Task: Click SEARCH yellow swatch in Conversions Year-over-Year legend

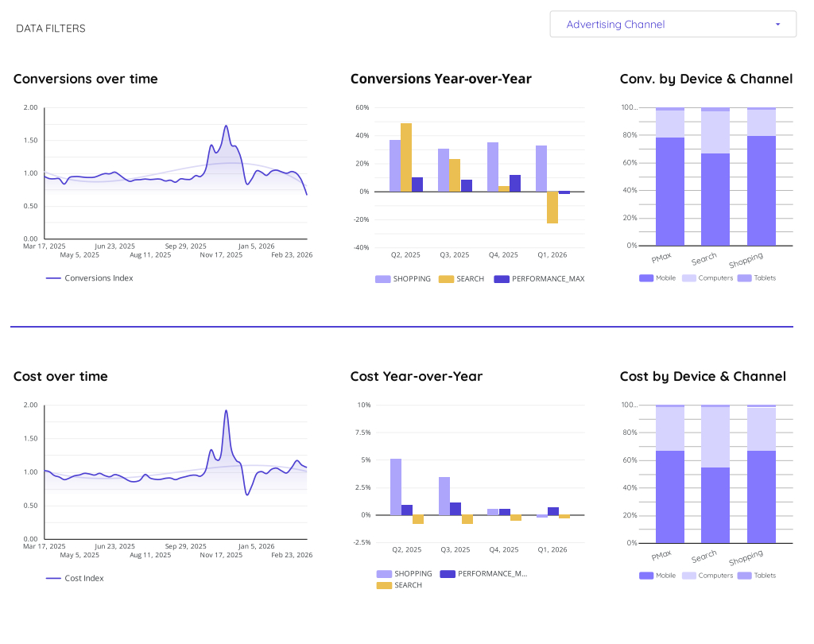Action: pos(446,279)
